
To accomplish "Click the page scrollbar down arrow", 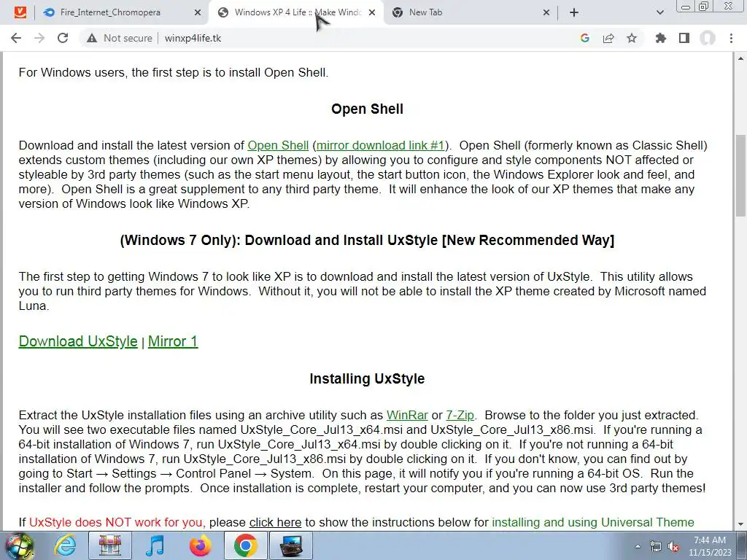I will pyautogui.click(x=741, y=525).
